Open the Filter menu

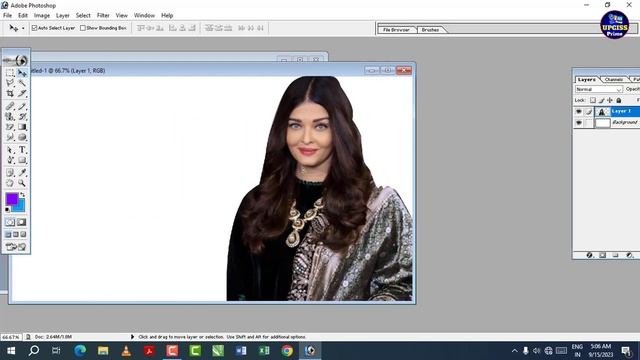(x=103, y=16)
